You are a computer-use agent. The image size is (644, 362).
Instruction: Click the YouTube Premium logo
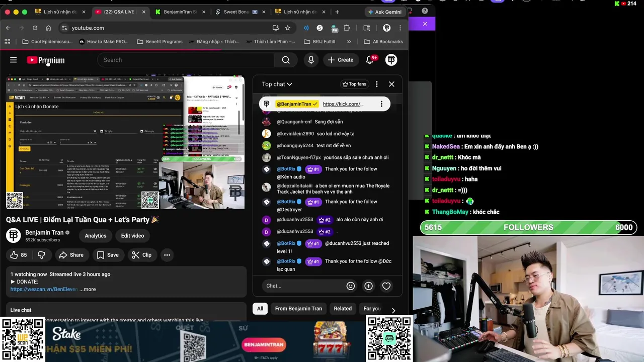pos(46,60)
